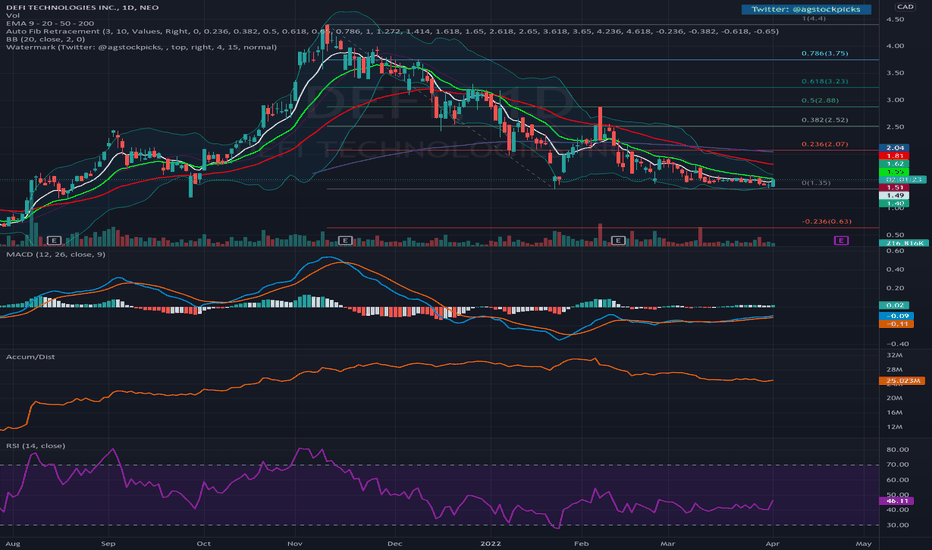
Task: Click the -0.236(0.63) Fibonacci level label
Action: pos(826,221)
